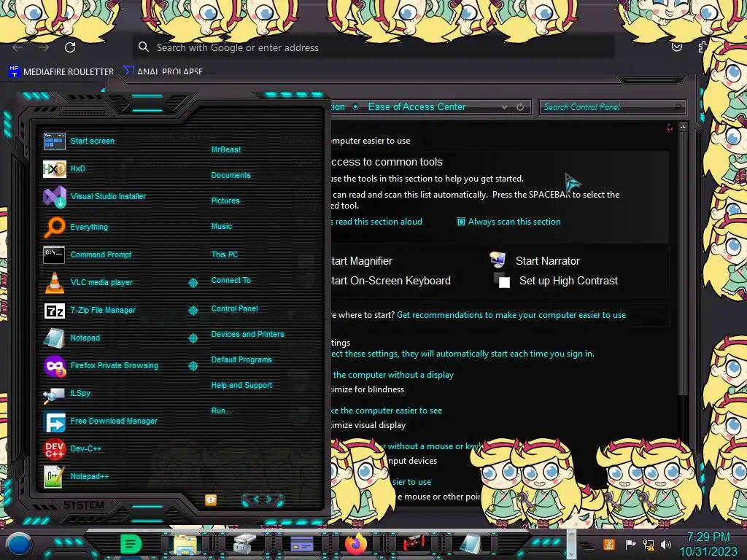Open File Explorer from taskbar
This screenshot has width=747, height=560.
[x=185, y=545]
